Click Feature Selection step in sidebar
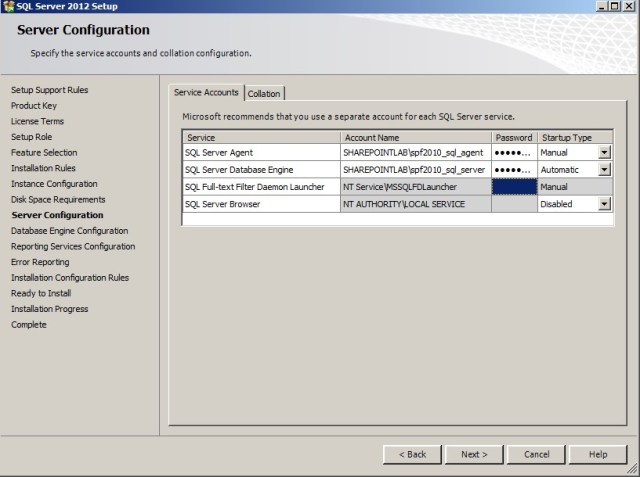 [44, 153]
